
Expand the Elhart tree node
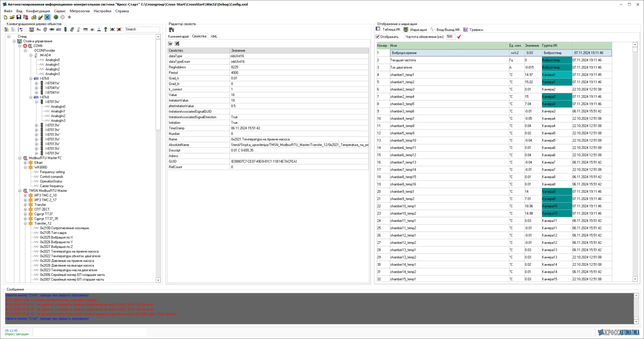25,163
